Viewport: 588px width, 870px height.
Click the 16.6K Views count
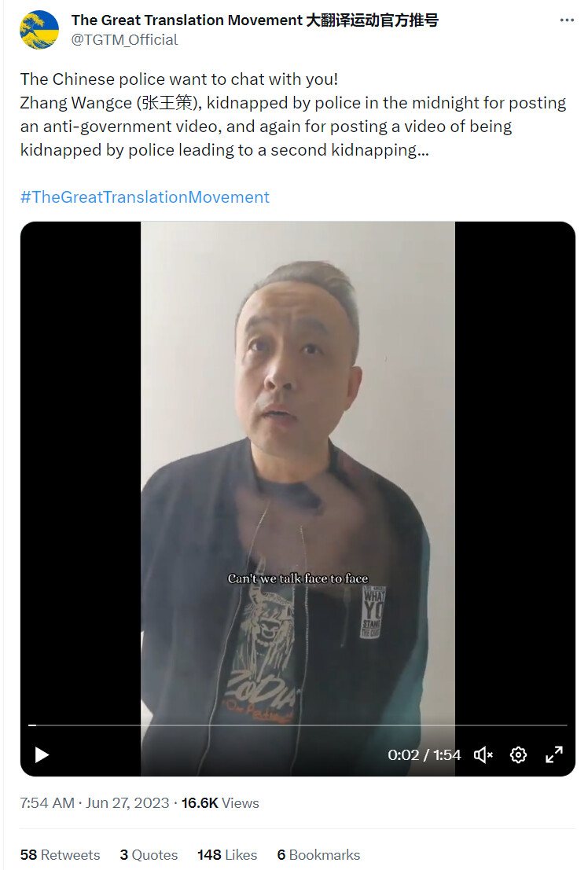[x=220, y=803]
